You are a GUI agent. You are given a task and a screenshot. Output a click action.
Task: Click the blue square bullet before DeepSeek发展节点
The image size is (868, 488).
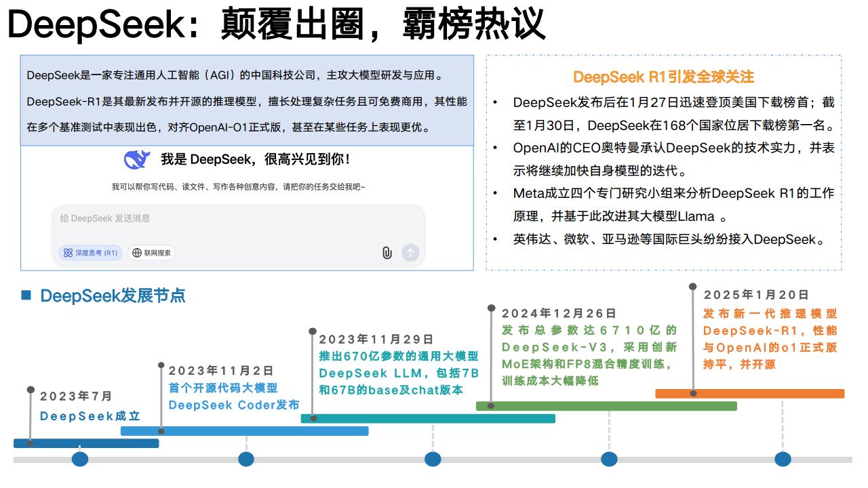pos(26,295)
